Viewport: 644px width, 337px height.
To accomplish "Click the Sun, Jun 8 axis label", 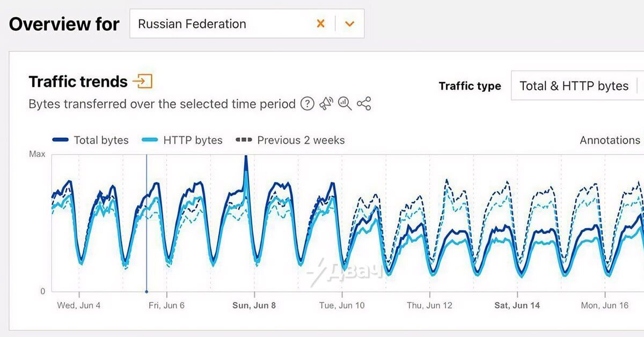I will pyautogui.click(x=254, y=305).
